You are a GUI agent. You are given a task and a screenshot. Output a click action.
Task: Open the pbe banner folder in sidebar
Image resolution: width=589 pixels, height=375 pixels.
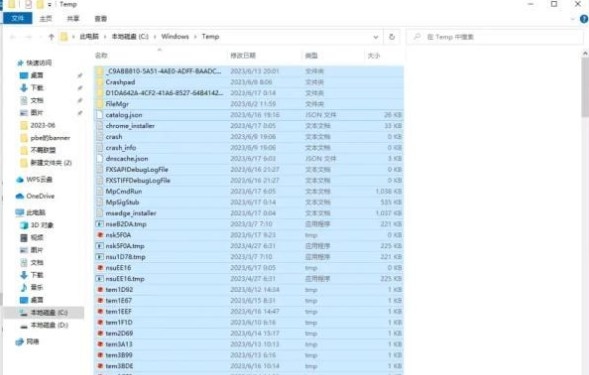point(50,138)
